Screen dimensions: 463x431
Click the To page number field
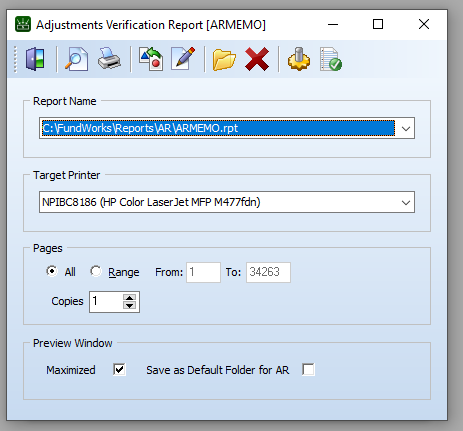click(x=268, y=272)
